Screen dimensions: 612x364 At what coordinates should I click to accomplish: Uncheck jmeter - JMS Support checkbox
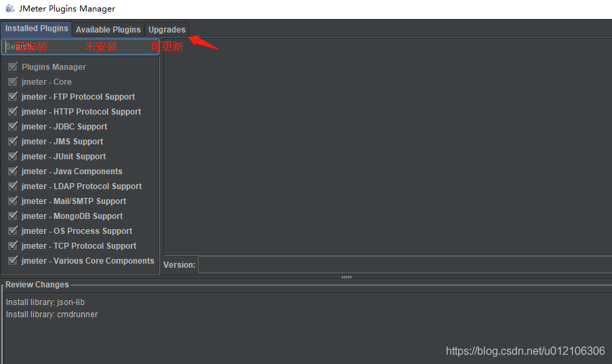13,142
